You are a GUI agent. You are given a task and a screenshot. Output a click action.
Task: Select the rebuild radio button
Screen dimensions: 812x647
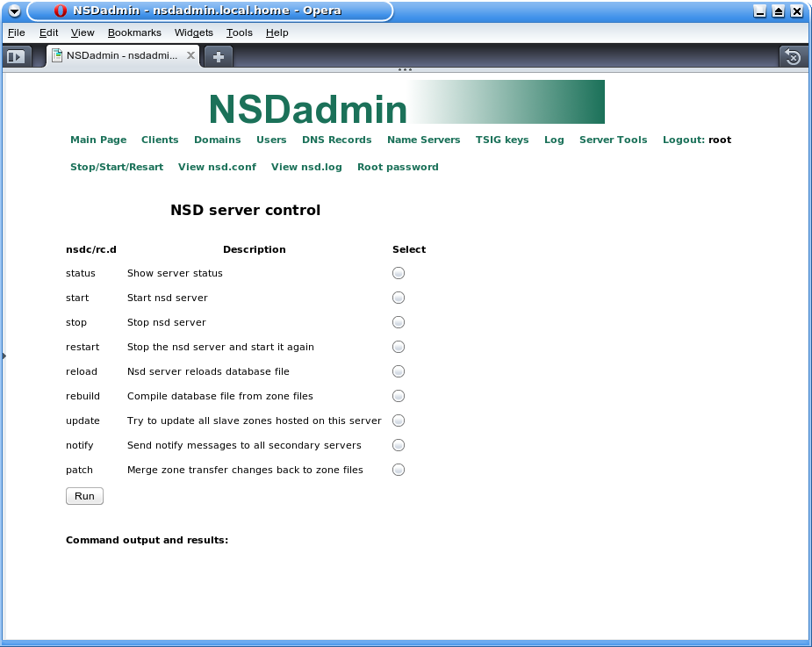(399, 396)
